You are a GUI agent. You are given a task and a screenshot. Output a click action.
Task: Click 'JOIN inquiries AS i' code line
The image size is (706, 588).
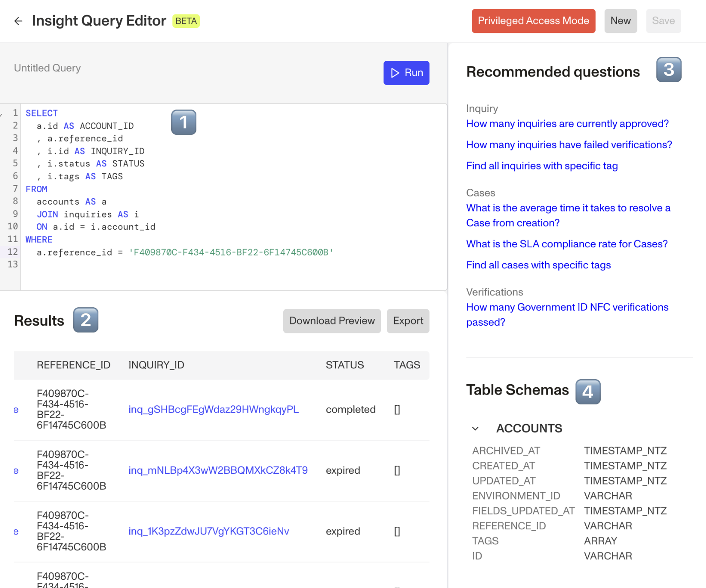coord(87,214)
